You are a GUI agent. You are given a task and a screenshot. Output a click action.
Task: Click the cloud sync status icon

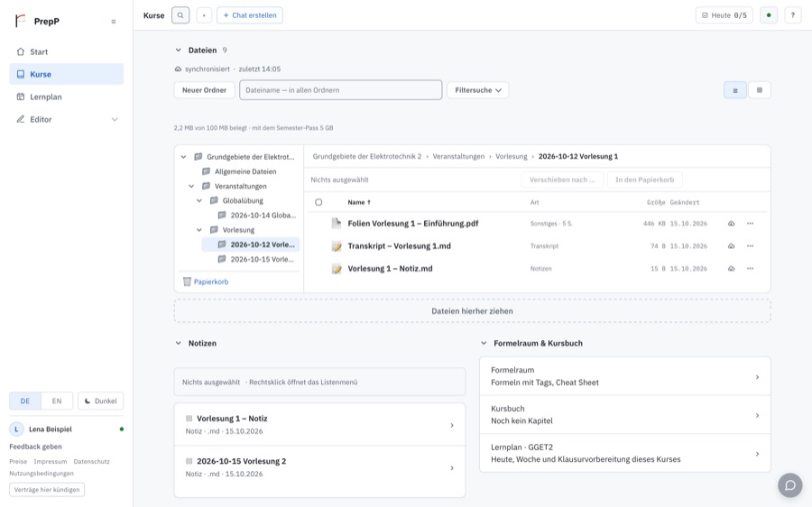click(178, 69)
